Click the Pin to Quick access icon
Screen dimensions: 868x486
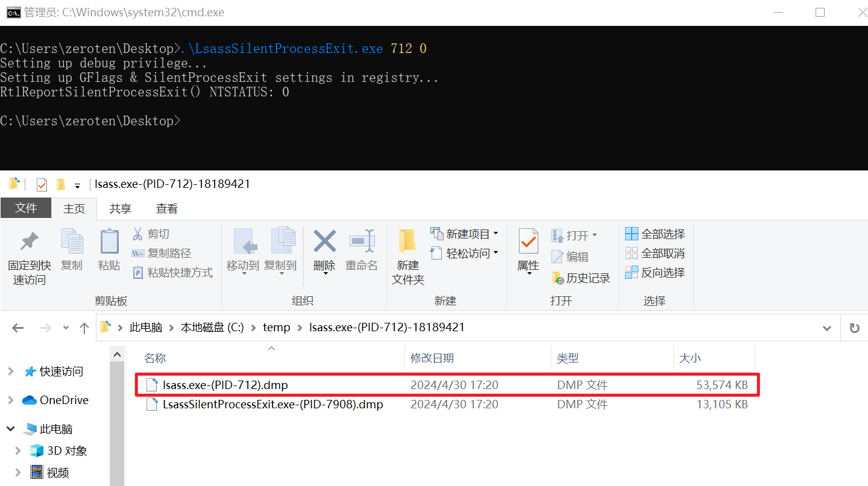(29, 242)
